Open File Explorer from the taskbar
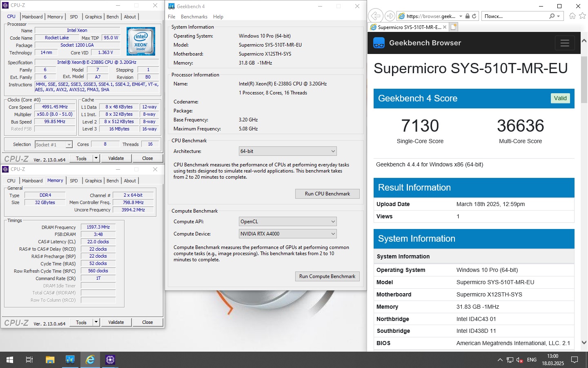Image resolution: width=588 pixels, height=368 pixels. [x=50, y=360]
